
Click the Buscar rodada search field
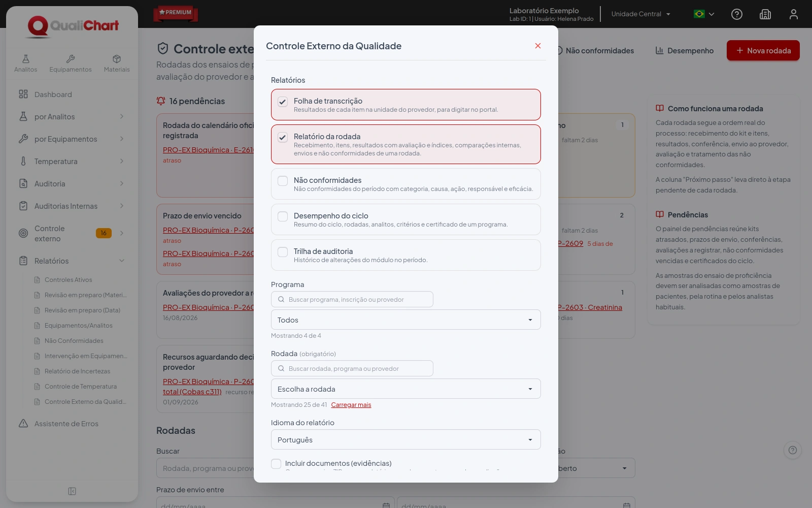(352, 368)
